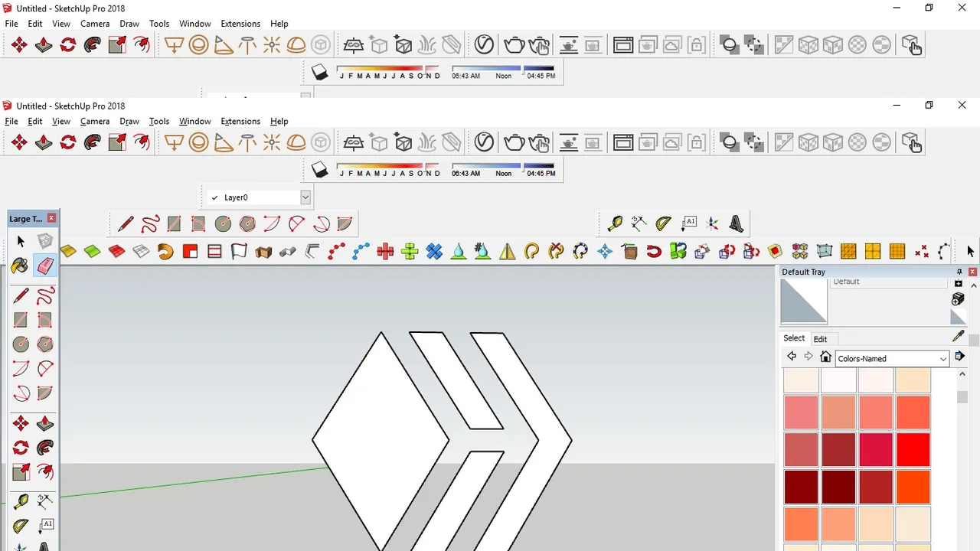The image size is (980, 551).
Task: Click V-Ray Infinite Plane in front window
Action: tap(353, 142)
